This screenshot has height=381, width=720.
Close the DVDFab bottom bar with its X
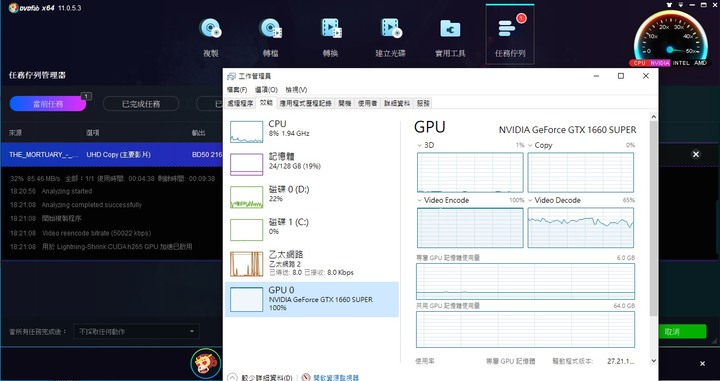702,364
